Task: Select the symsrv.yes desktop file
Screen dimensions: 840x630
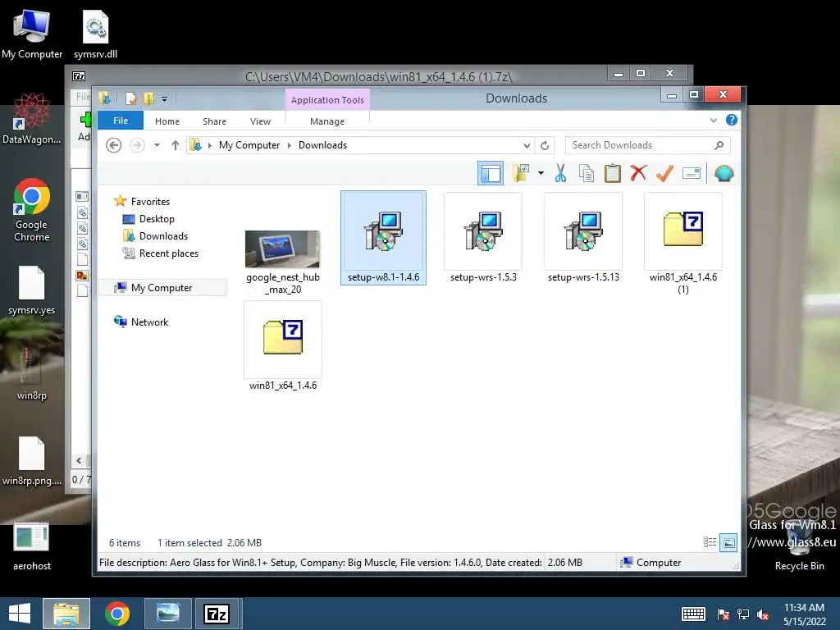Action: (32, 290)
